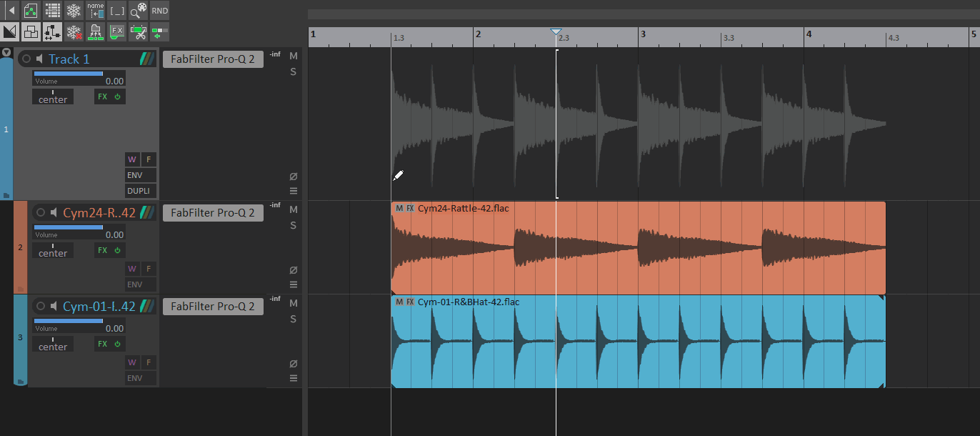Open Track 1 hamburger menu icon

294,191
